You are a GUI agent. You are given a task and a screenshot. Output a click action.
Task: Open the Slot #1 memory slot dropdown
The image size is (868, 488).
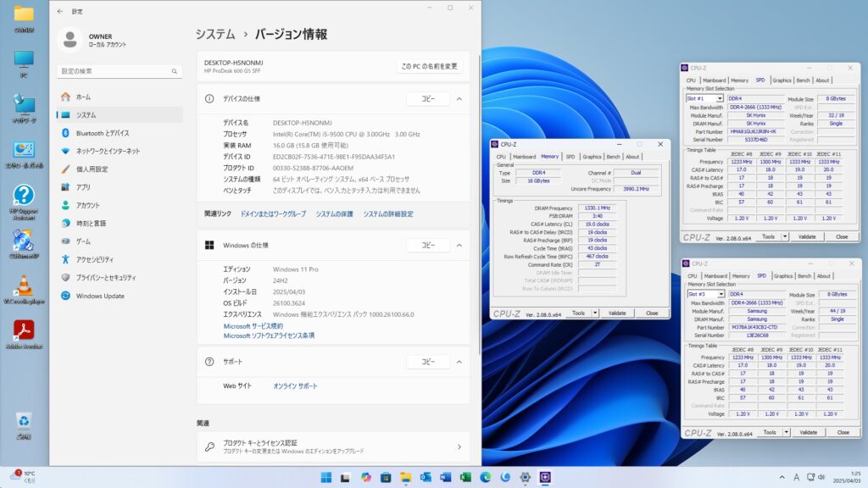click(705, 98)
